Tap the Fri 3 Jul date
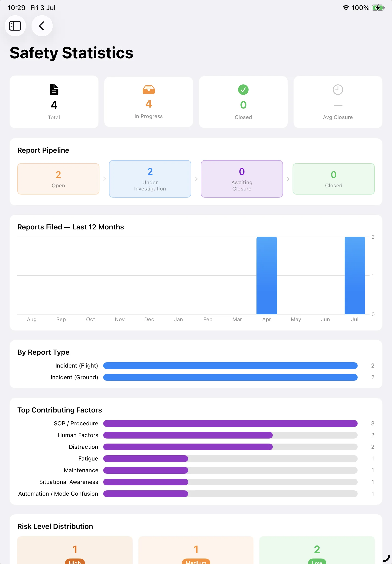This screenshot has width=392, height=564. coord(43,8)
